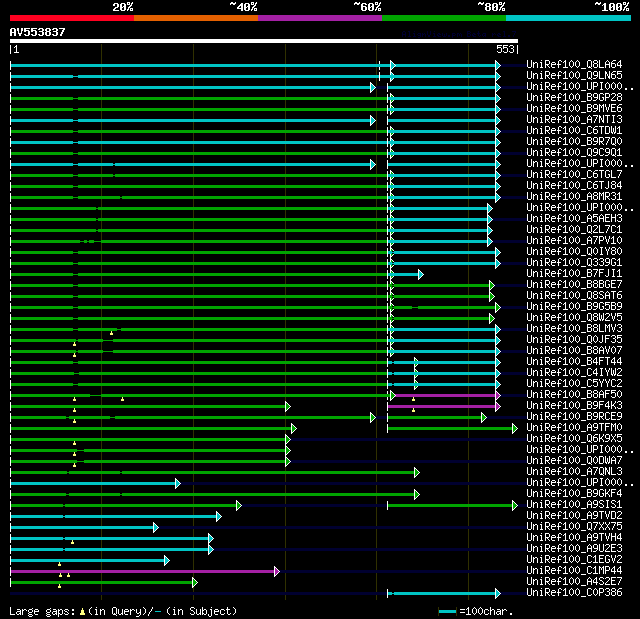
Task: Select the AV553837 query name
Action: (38, 32)
